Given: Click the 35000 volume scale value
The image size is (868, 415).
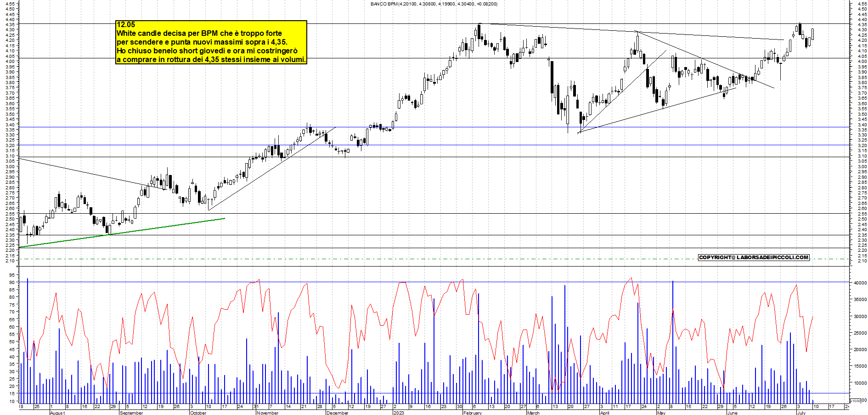Looking at the screenshot, I should coord(860,300).
